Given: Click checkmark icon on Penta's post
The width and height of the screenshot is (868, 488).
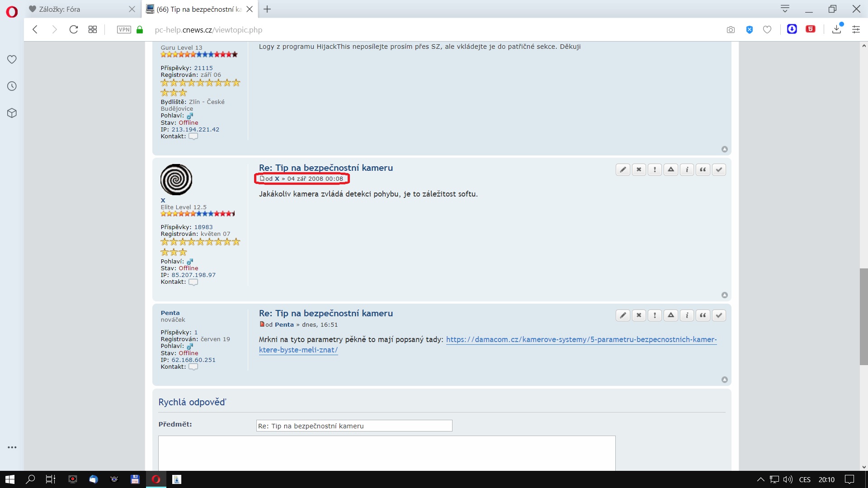Looking at the screenshot, I should pyautogui.click(x=719, y=315).
